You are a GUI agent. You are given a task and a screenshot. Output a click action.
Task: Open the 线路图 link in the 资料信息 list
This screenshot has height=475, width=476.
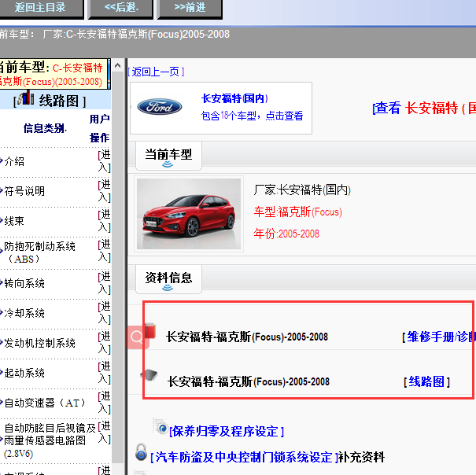[426, 381]
